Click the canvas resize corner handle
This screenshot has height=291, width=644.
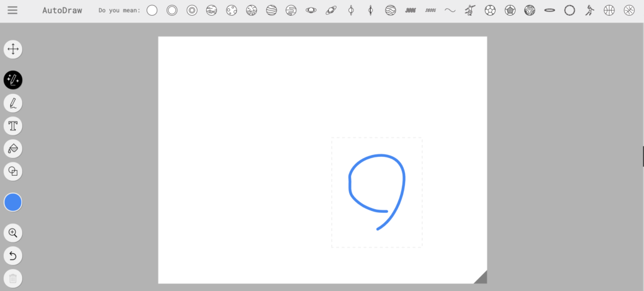pyautogui.click(x=481, y=278)
